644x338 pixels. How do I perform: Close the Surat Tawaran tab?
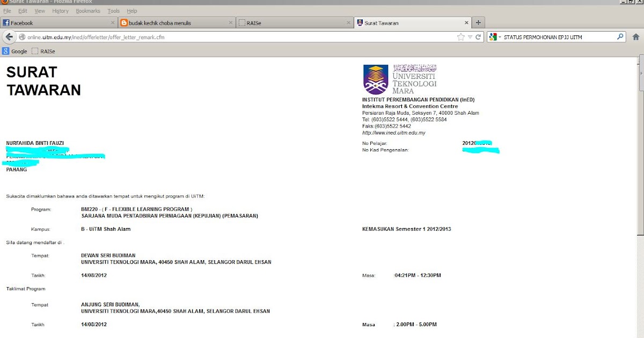pyautogui.click(x=466, y=23)
